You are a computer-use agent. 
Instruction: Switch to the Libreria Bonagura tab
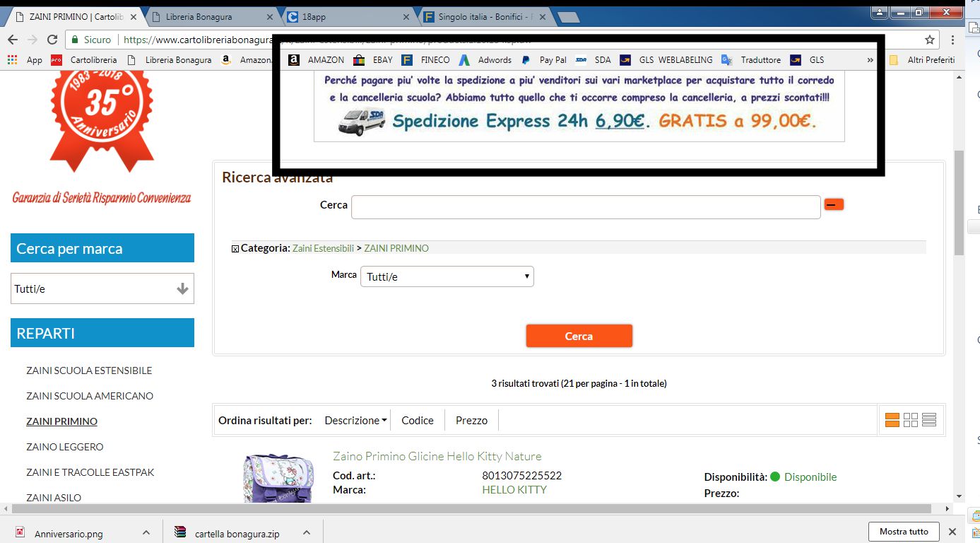[x=211, y=16]
